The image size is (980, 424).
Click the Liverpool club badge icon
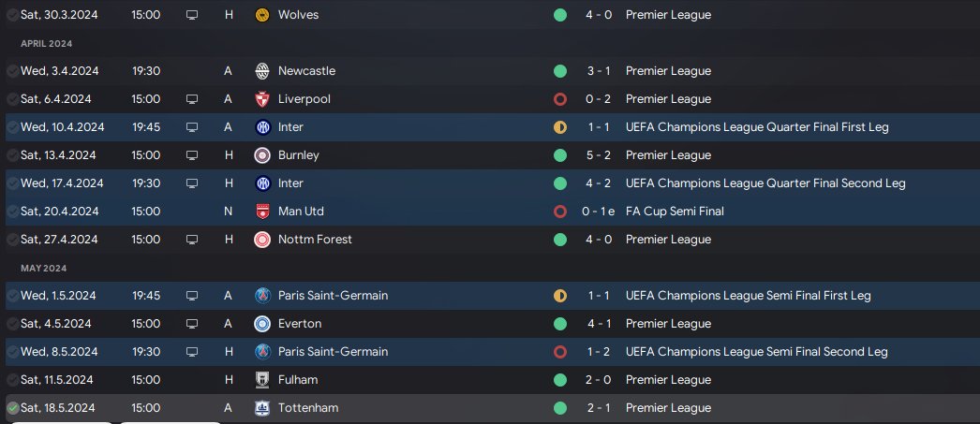coord(262,99)
